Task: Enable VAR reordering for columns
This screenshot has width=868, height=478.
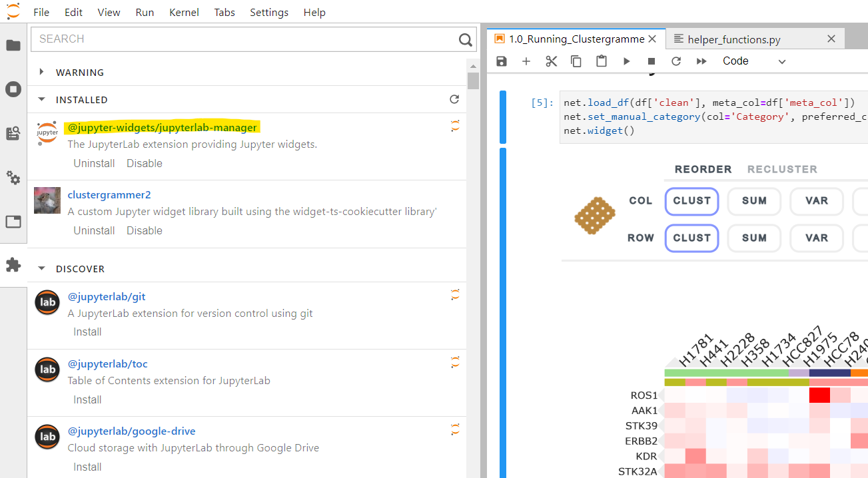Action: (x=816, y=201)
